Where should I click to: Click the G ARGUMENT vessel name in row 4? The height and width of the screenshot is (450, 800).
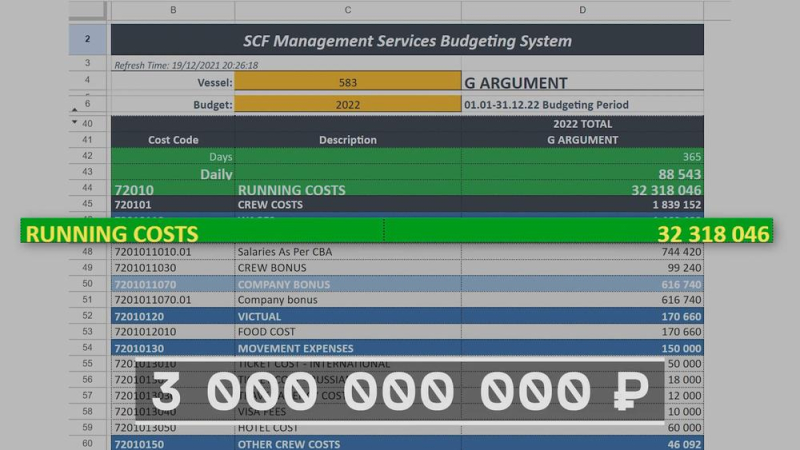click(x=516, y=83)
